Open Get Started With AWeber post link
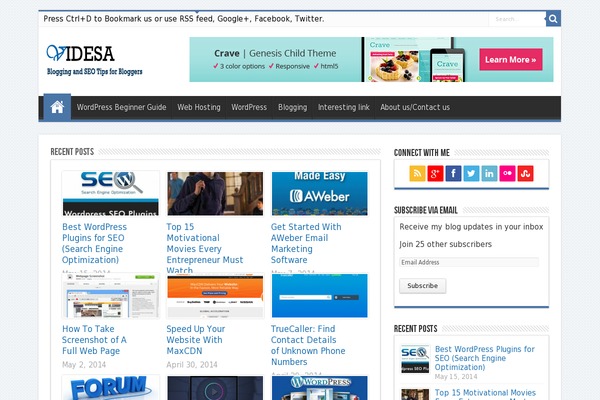The image size is (600, 400). (x=306, y=243)
